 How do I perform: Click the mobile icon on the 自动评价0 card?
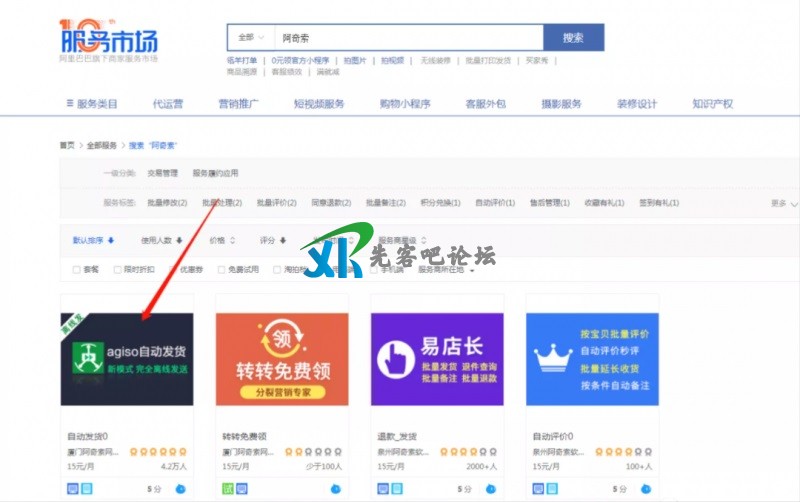(x=552, y=489)
